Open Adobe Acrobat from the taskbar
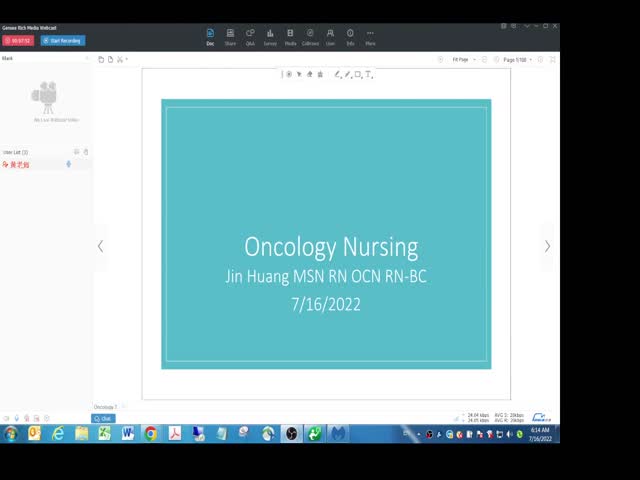640x480 pixels. coord(175,433)
